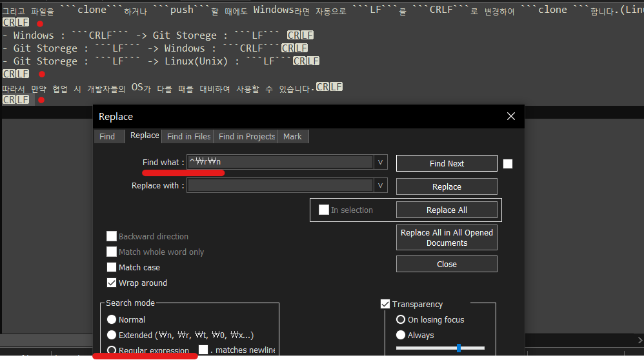This screenshot has height=360, width=644.
Task: Click the line starting '- Windows : ```CRLF```'
Action: click(157, 35)
